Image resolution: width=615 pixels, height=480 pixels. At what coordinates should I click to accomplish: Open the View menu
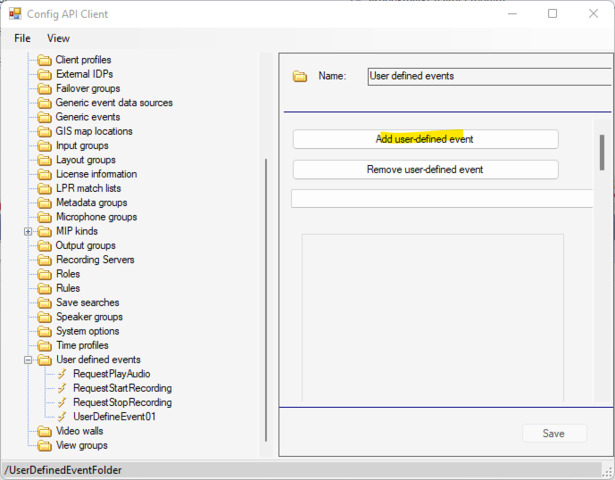click(59, 38)
